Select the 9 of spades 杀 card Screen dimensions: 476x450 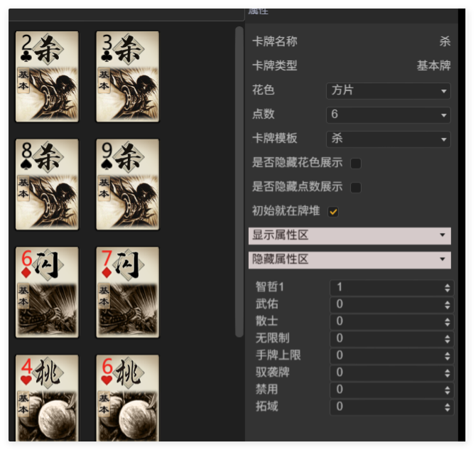127,184
